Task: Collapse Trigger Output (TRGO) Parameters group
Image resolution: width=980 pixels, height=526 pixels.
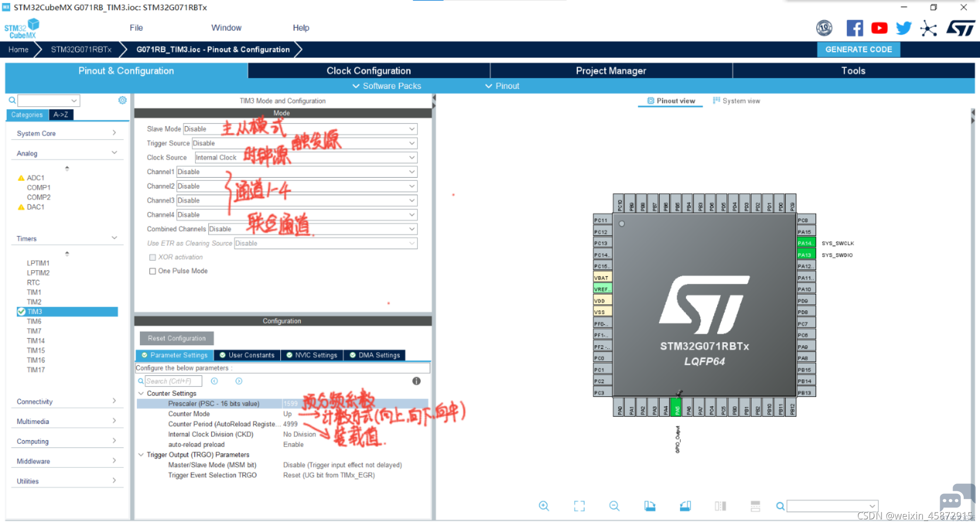Action: [x=141, y=455]
